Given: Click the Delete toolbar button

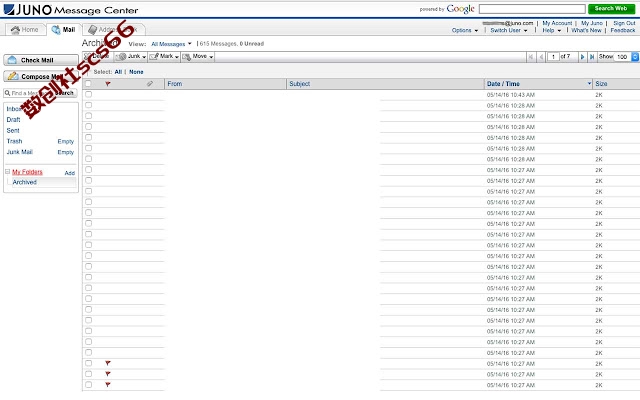Looking at the screenshot, I should (x=96, y=56).
